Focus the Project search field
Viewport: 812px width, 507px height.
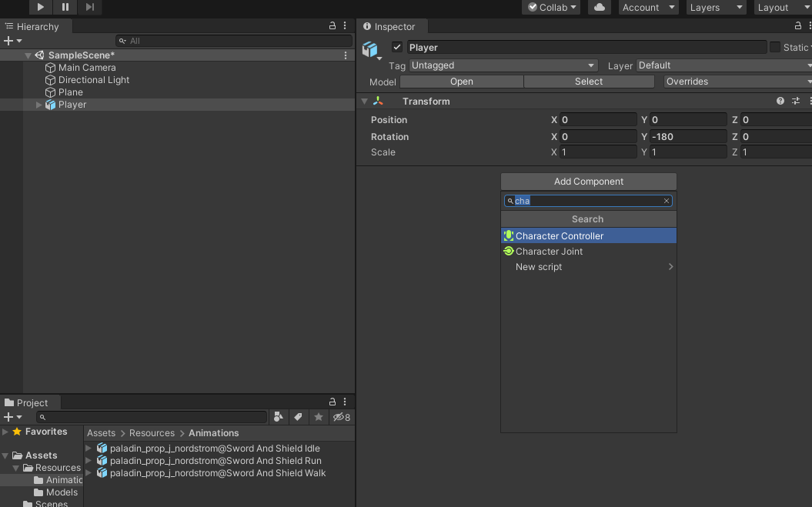(x=152, y=417)
